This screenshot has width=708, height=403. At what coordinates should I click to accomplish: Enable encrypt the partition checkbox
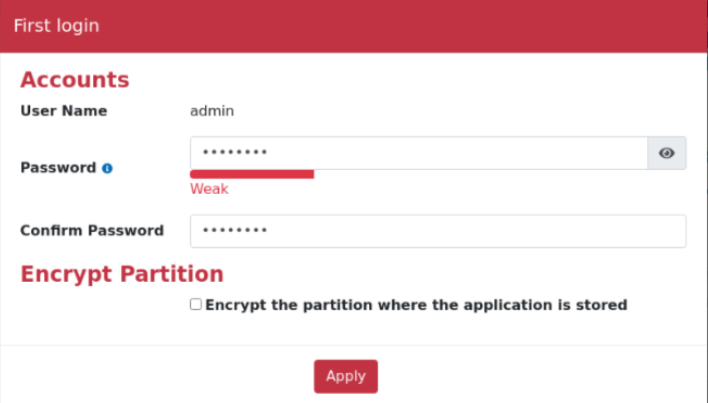196,304
